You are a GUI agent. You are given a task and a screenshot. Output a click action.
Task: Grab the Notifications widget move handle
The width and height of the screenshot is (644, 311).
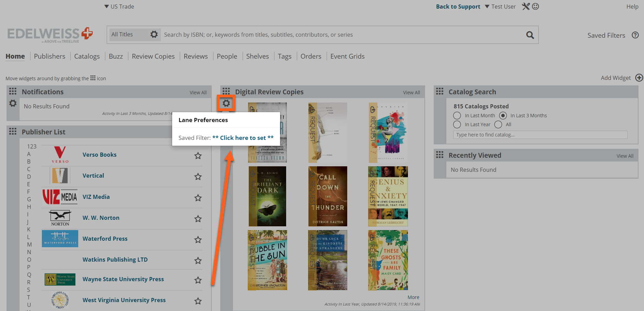click(13, 91)
